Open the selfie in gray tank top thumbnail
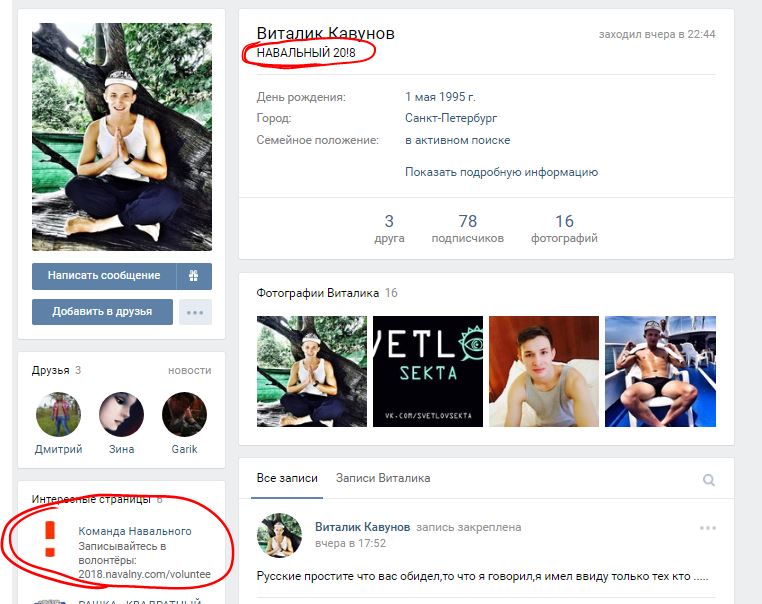762x604 pixels. [x=544, y=372]
